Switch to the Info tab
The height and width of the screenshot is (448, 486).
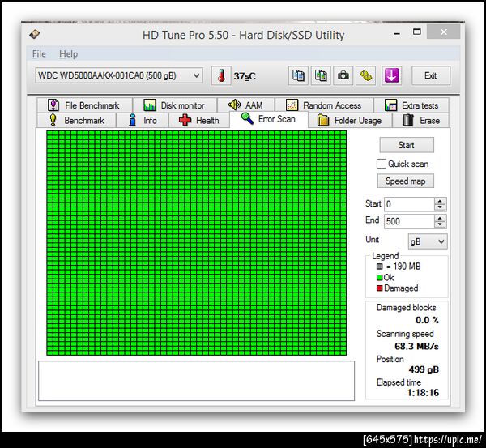pyautogui.click(x=143, y=120)
